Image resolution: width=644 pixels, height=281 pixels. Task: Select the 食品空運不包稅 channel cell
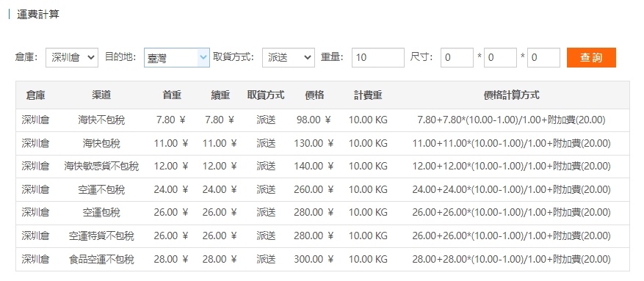[x=101, y=260]
